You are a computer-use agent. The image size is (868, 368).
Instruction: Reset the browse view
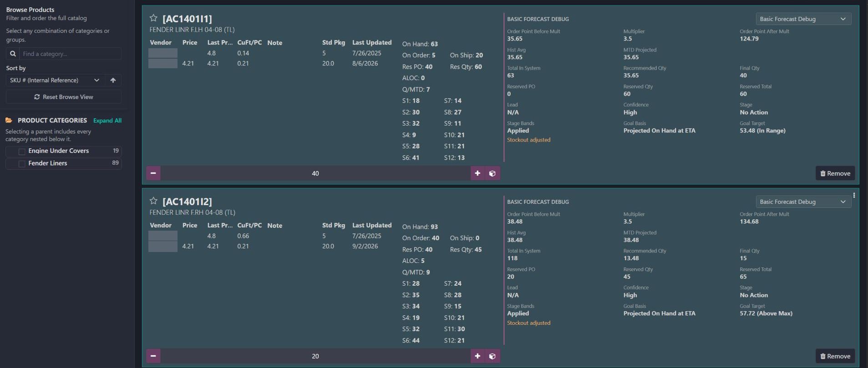[x=64, y=97]
